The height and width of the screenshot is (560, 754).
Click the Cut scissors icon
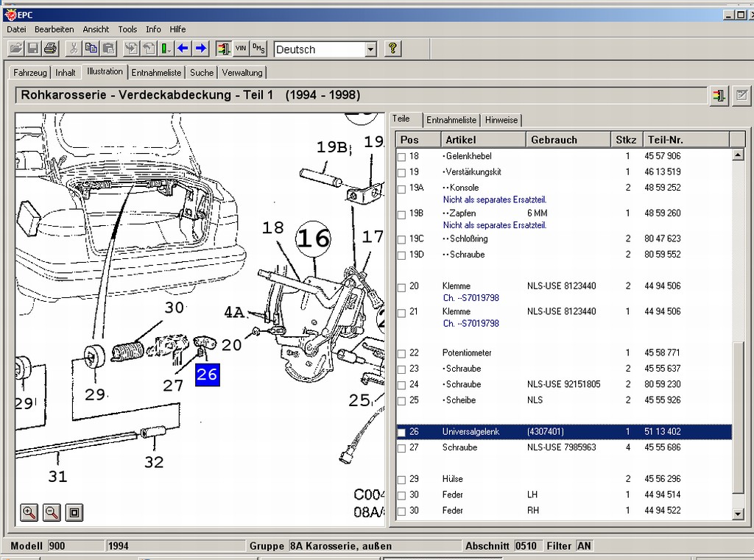point(74,49)
